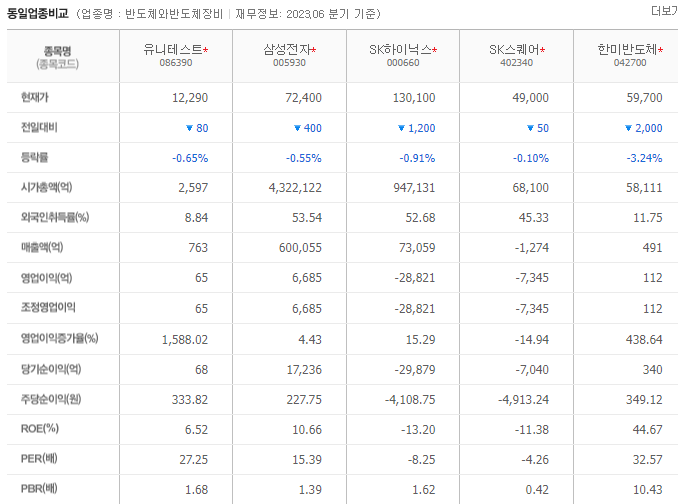Image resolution: width=678 pixels, height=504 pixels.
Task: Click market cap value 2,597
Action: click(x=193, y=188)
